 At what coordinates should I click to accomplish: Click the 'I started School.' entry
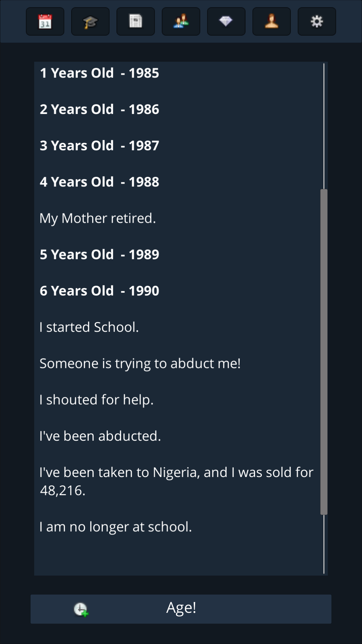click(89, 327)
